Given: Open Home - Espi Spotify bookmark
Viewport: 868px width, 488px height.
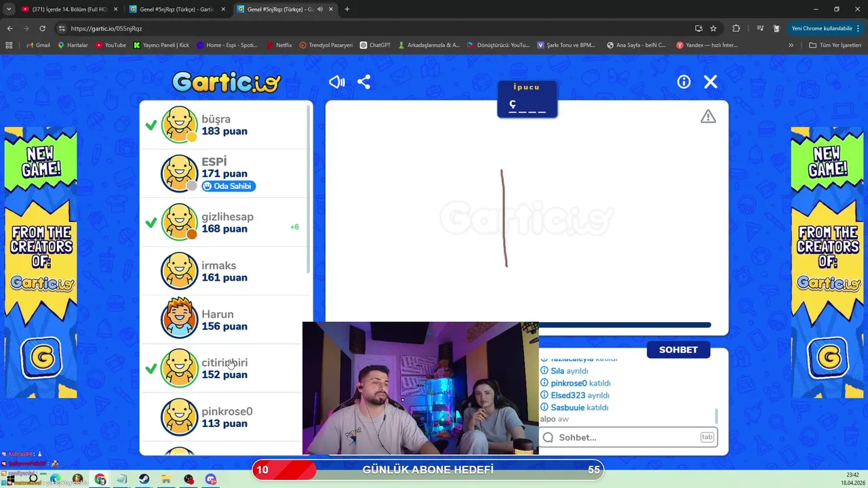Looking at the screenshot, I should (227, 45).
